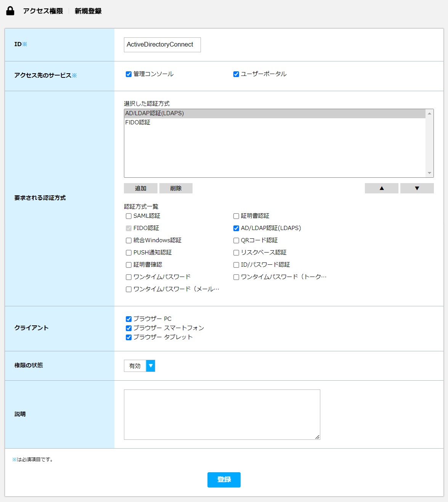Click the lock icon beside アクセス権限
This screenshot has height=502, width=448.
click(x=10, y=11)
